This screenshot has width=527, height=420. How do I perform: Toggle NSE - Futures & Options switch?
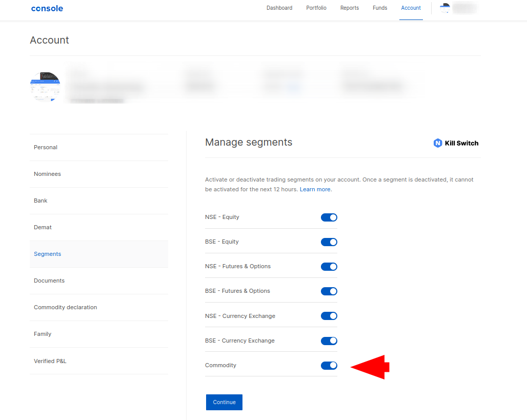tap(329, 267)
